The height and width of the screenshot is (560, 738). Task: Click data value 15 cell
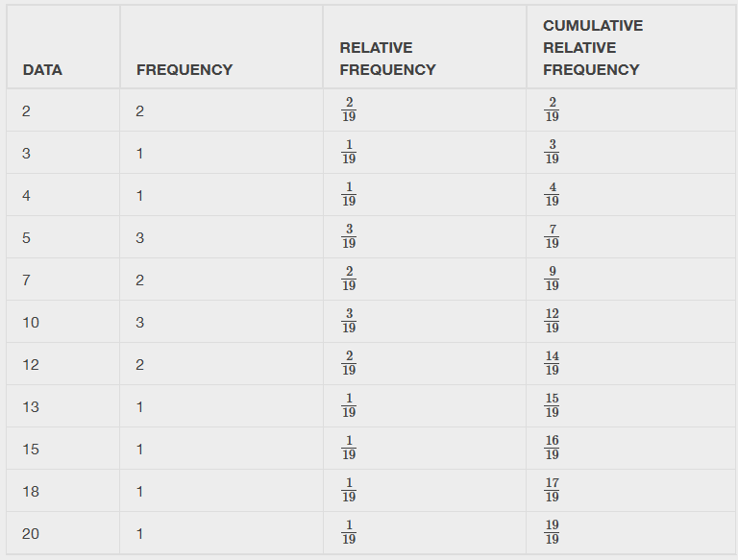[x=31, y=450]
